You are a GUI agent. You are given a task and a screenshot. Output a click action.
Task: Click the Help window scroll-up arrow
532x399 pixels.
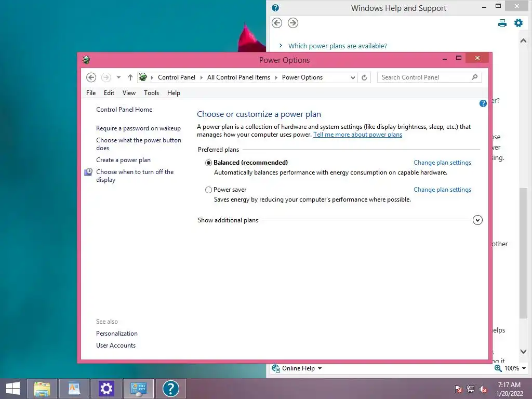523,41
